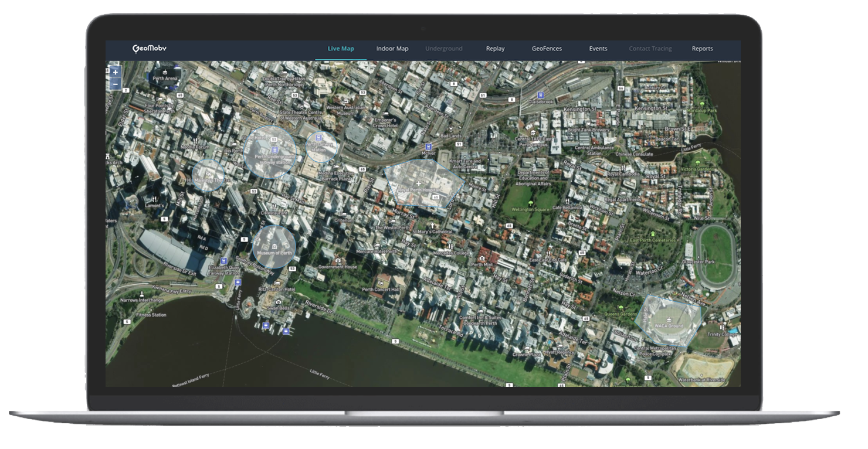Screen dimensions: 868x449
Task: Select the Claisebrook railway station icon
Action: coord(541,95)
